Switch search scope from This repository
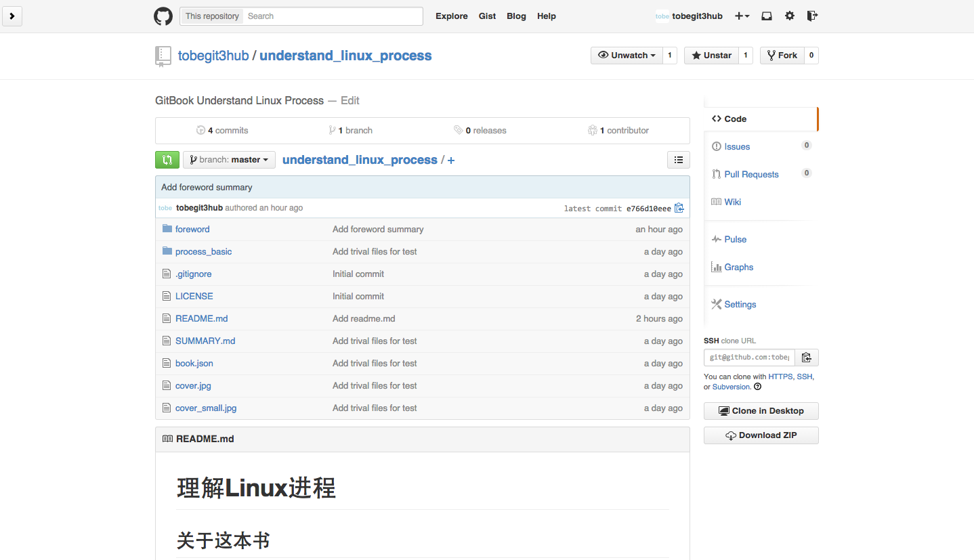Screen dimensions: 974x560 (211, 16)
